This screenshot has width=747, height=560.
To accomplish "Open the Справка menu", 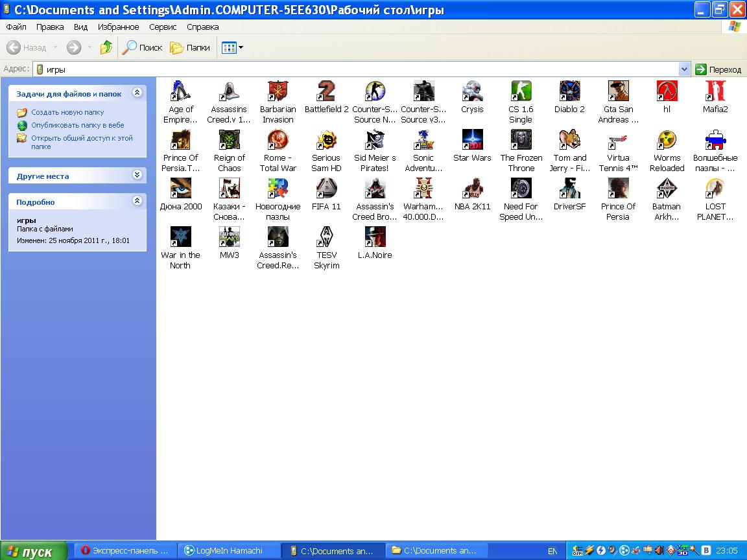I will tap(202, 27).
